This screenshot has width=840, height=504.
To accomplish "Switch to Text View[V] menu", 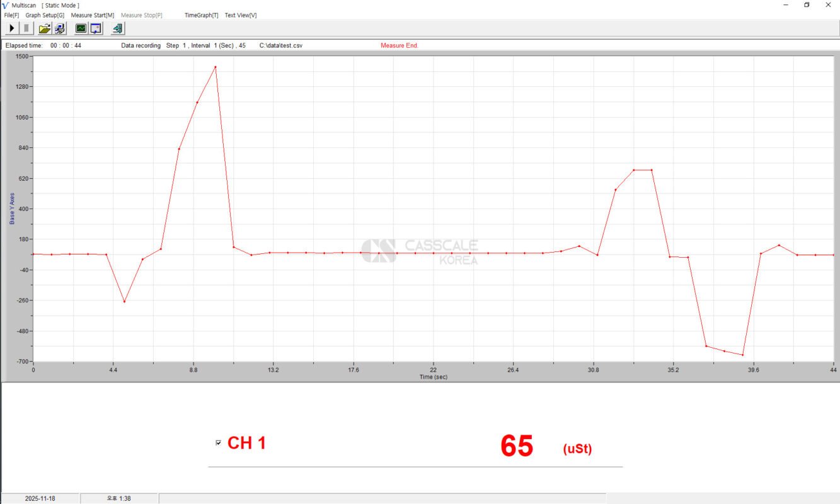I will (x=241, y=15).
